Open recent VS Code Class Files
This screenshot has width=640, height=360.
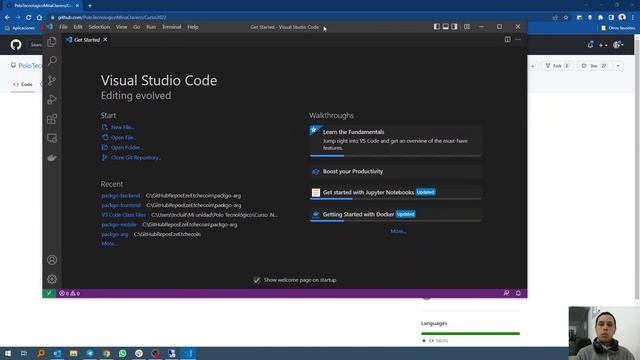click(123, 215)
